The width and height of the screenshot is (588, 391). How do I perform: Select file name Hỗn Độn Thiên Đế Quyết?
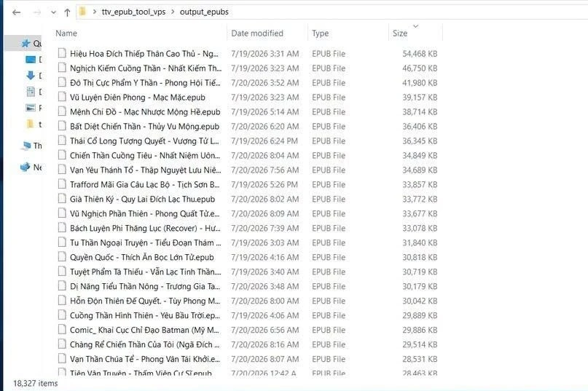coord(145,301)
